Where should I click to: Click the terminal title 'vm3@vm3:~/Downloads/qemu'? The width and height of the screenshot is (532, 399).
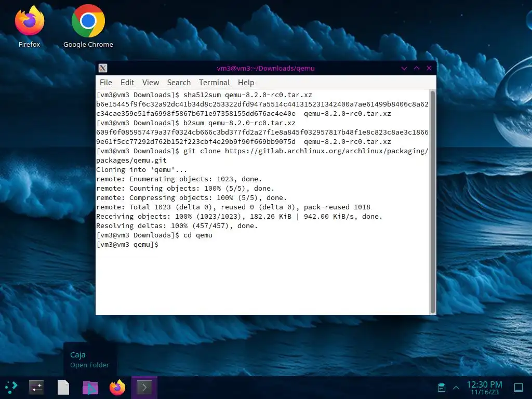[265, 68]
